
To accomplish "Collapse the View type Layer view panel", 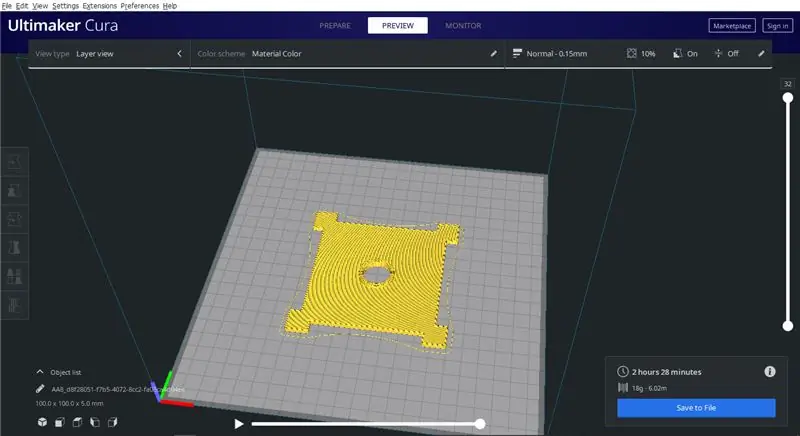I will point(179,54).
